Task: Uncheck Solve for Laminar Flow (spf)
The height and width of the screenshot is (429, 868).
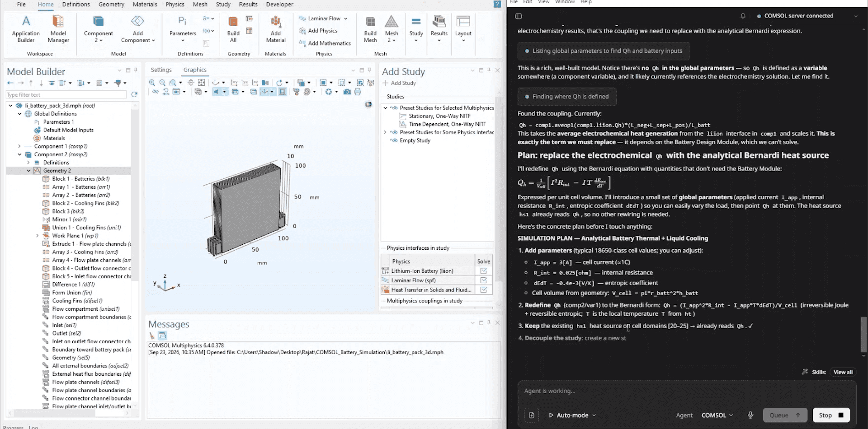Action: (x=483, y=280)
